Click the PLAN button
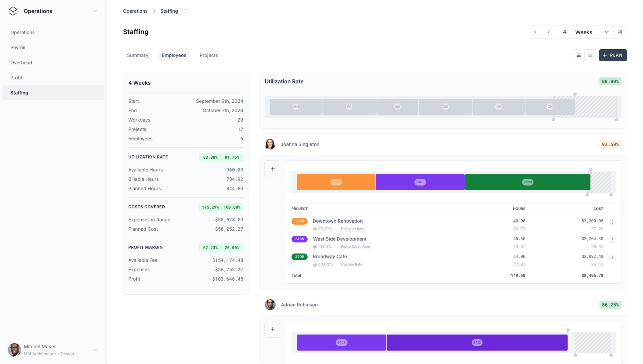The image size is (643, 364). 613,55
